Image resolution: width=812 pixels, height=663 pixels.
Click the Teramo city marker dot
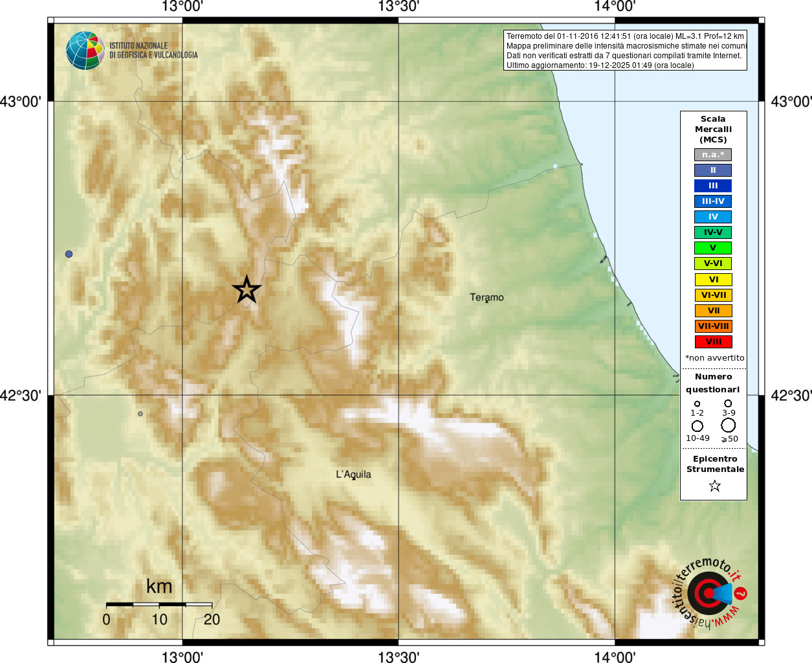pos(487,302)
